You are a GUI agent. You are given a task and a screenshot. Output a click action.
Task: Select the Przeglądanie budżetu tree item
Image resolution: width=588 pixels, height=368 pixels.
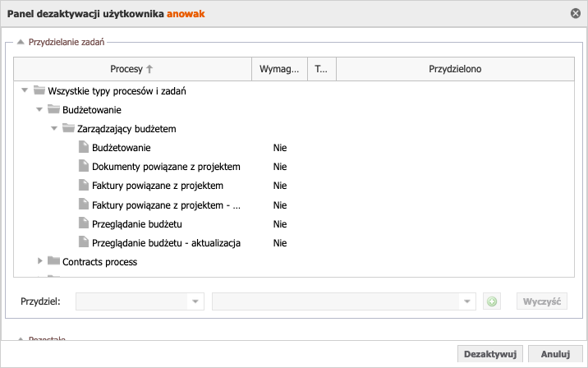coord(137,224)
